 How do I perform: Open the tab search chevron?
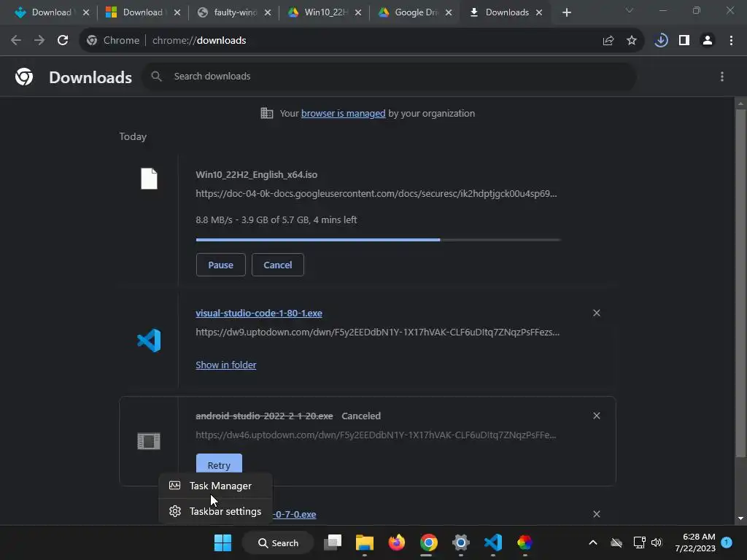click(630, 10)
